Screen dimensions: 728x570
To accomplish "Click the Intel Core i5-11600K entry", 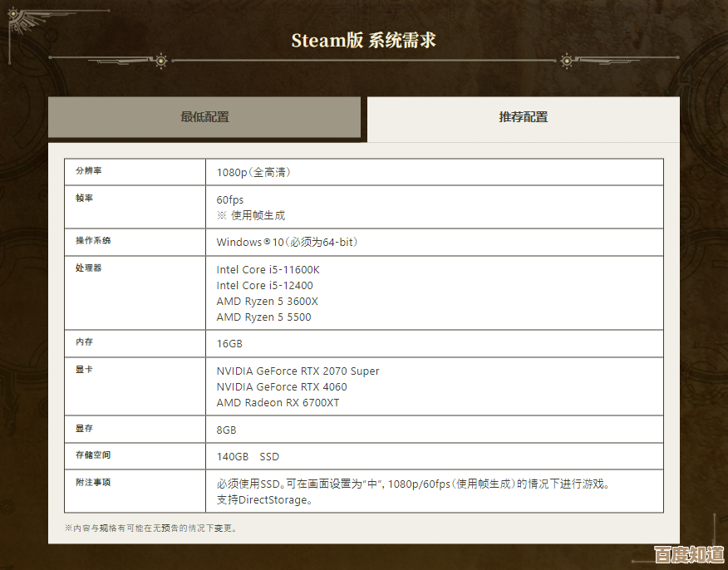I will (x=268, y=270).
